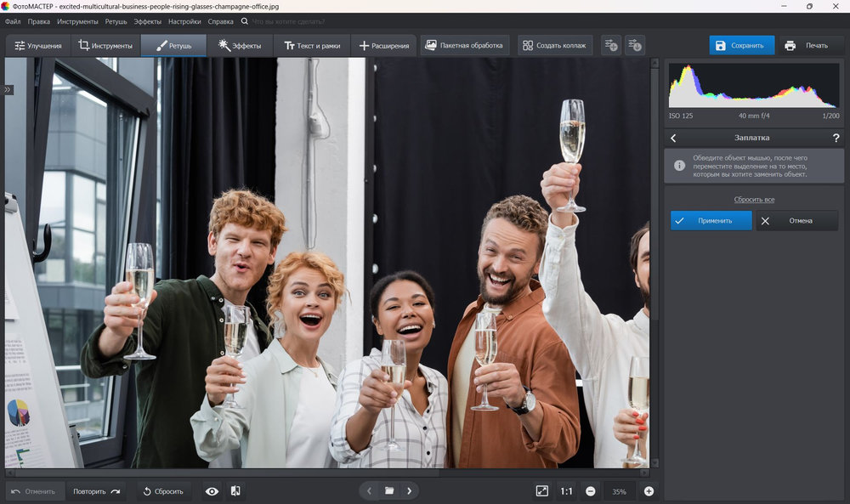850x504 pixels.
Task: Apply the patch with Применить
Action: point(711,221)
